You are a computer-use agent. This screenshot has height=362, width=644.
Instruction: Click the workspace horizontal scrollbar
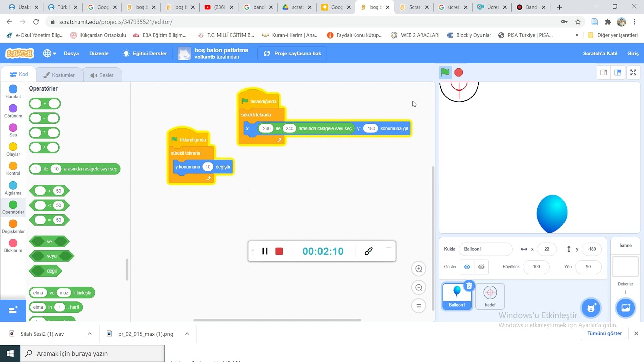pos(277,320)
